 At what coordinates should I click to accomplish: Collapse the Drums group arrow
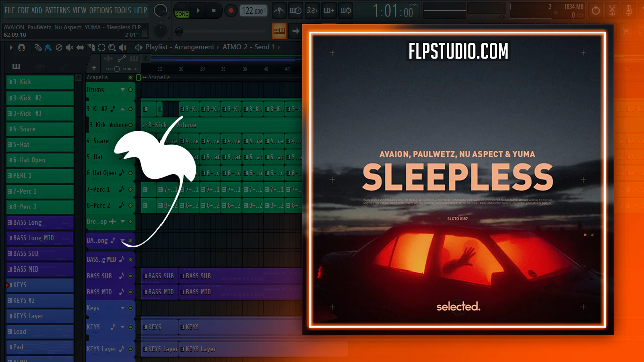point(122,90)
